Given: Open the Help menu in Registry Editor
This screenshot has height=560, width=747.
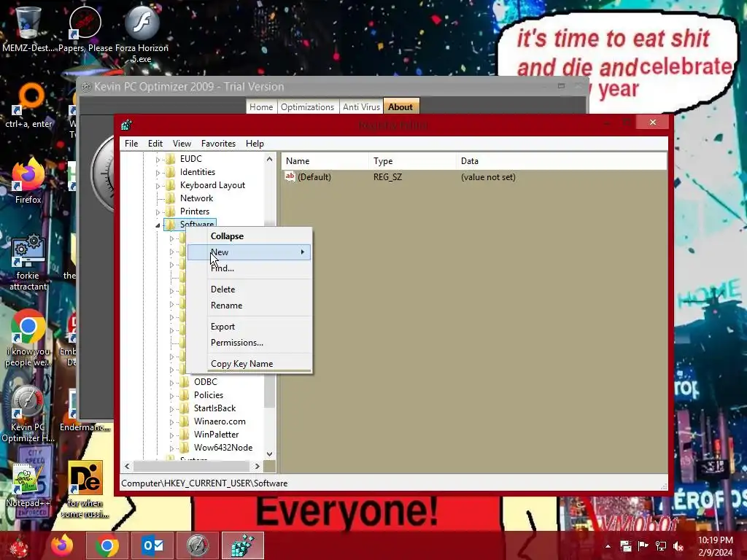Looking at the screenshot, I should pyautogui.click(x=255, y=144).
